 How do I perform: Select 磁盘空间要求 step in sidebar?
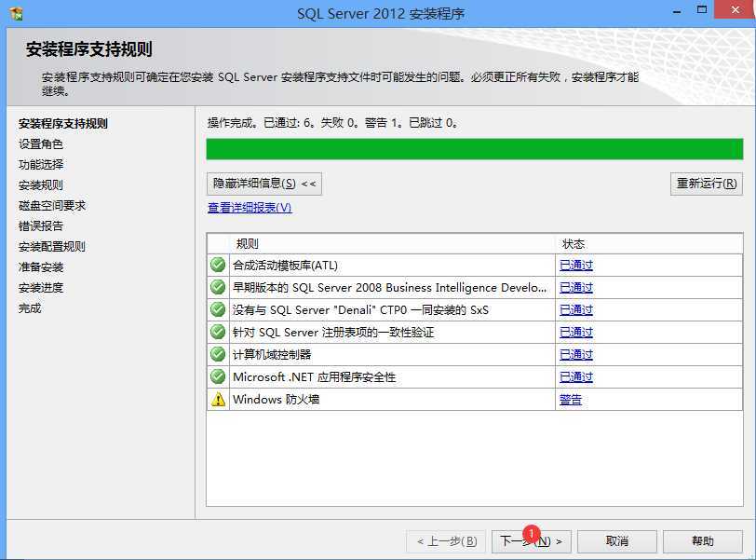(x=52, y=206)
